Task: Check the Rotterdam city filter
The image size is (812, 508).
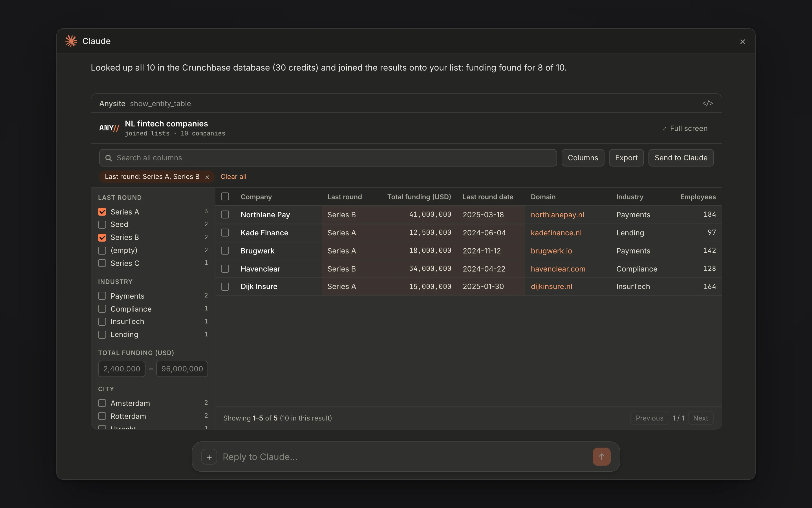Action: coord(102,416)
